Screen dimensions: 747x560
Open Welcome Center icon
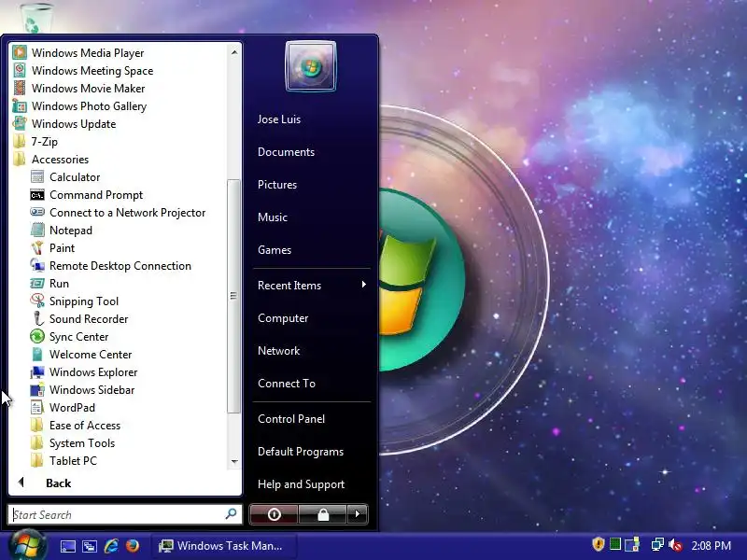coord(37,355)
